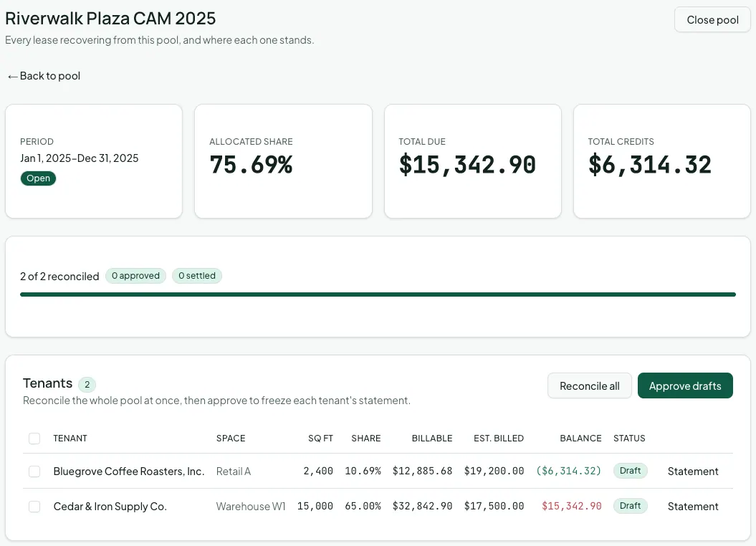
Task: Click the Draft status of Bluegrove row
Action: tap(630, 471)
